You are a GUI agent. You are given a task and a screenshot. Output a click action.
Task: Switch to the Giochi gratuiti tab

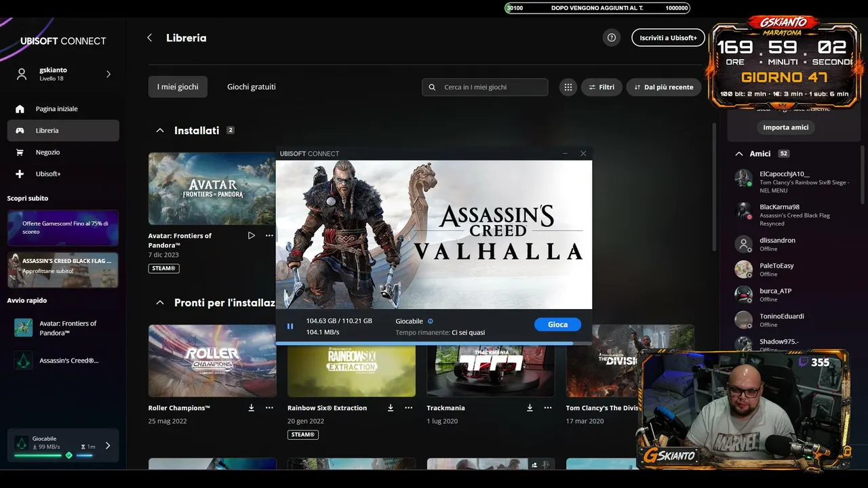click(x=252, y=87)
